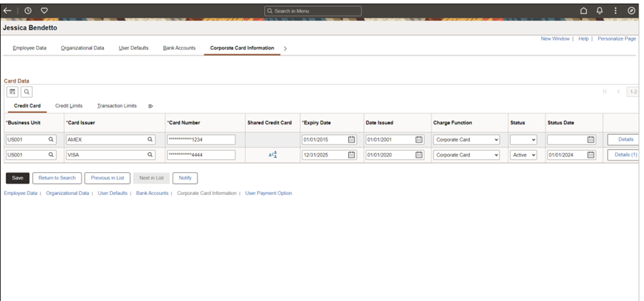The width and height of the screenshot is (644, 301).
Task: Select Corporate Card Information tab
Action: coord(242,48)
